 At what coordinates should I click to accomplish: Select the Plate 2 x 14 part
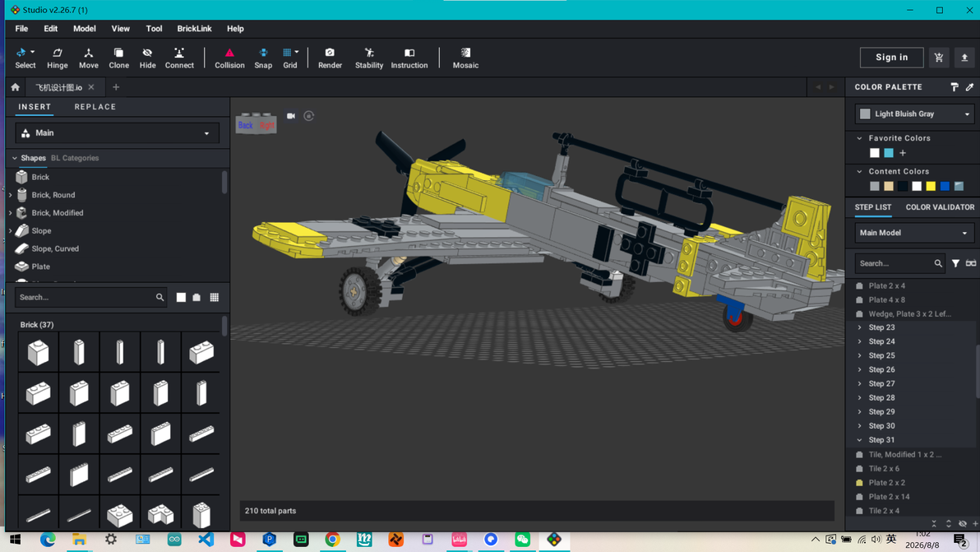[x=889, y=497]
